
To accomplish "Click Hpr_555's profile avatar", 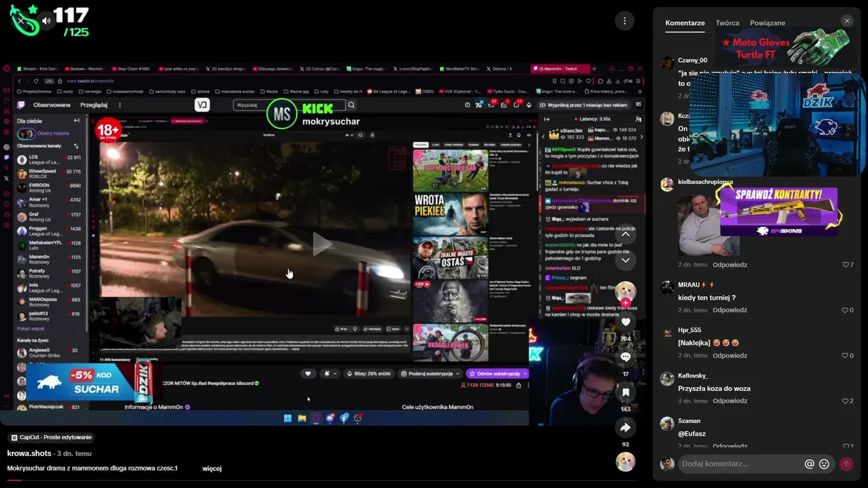I will [x=667, y=333].
